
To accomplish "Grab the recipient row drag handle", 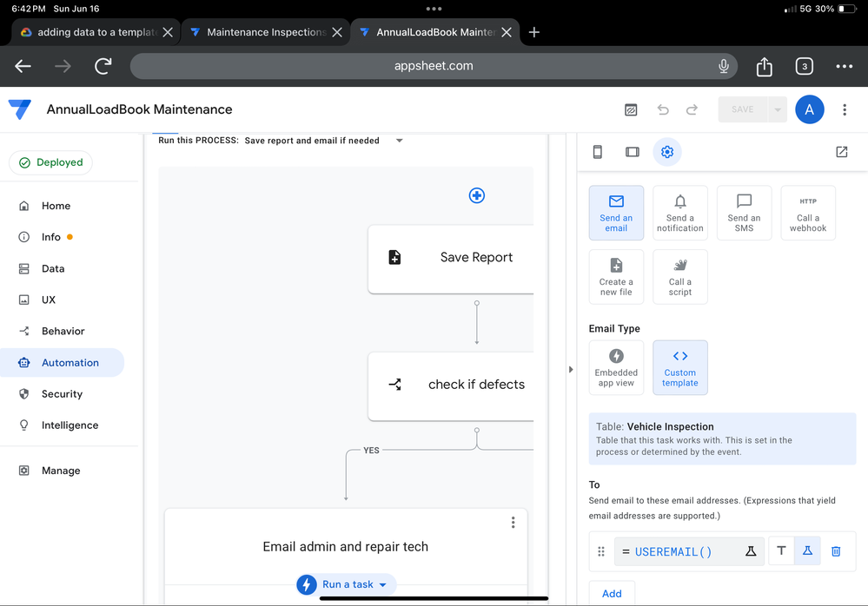I will [x=601, y=551].
